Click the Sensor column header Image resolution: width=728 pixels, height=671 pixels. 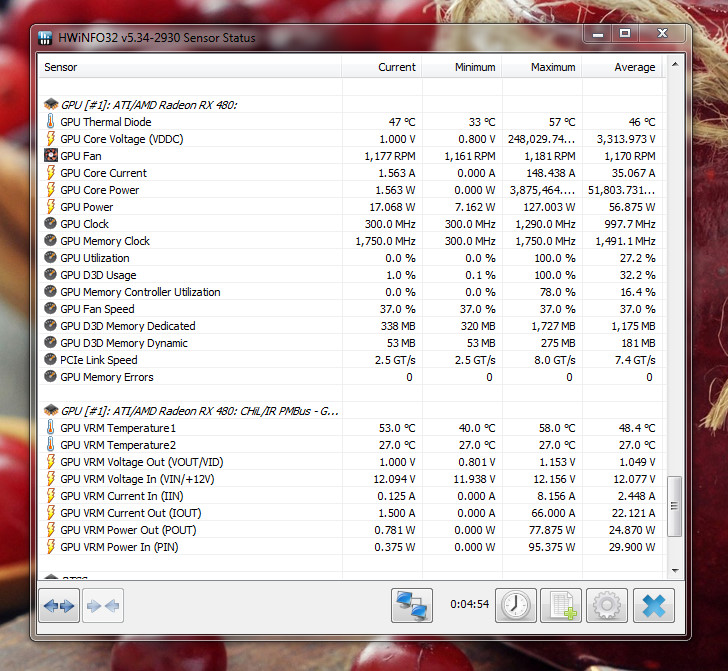click(x=190, y=67)
